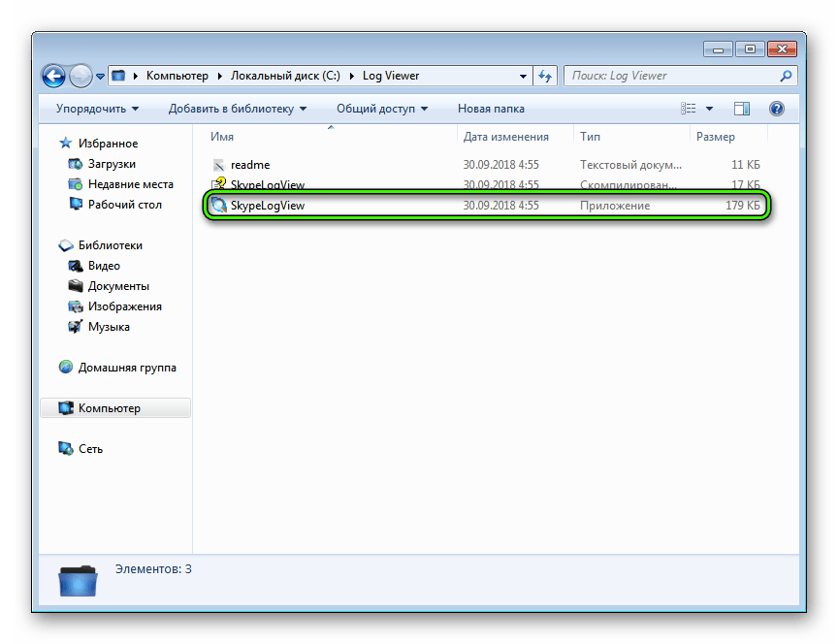Open view options dropdown arrow
Screen dimensions: 838x644
click(x=709, y=109)
